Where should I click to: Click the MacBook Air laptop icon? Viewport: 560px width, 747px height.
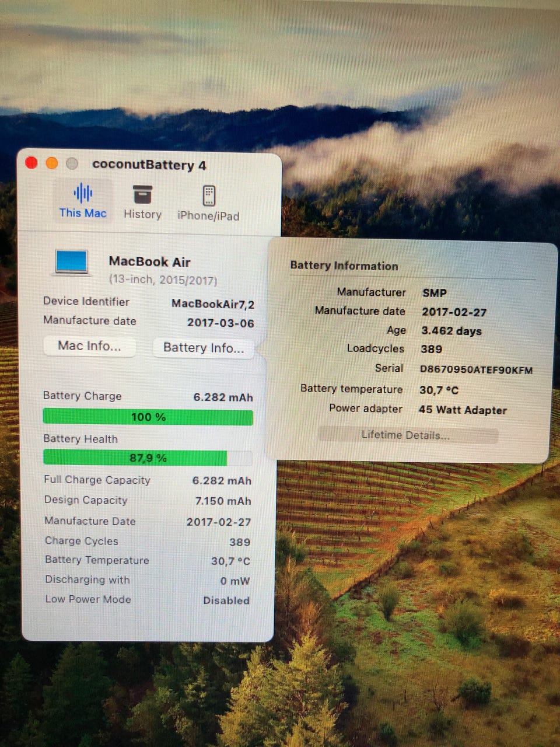point(72,262)
